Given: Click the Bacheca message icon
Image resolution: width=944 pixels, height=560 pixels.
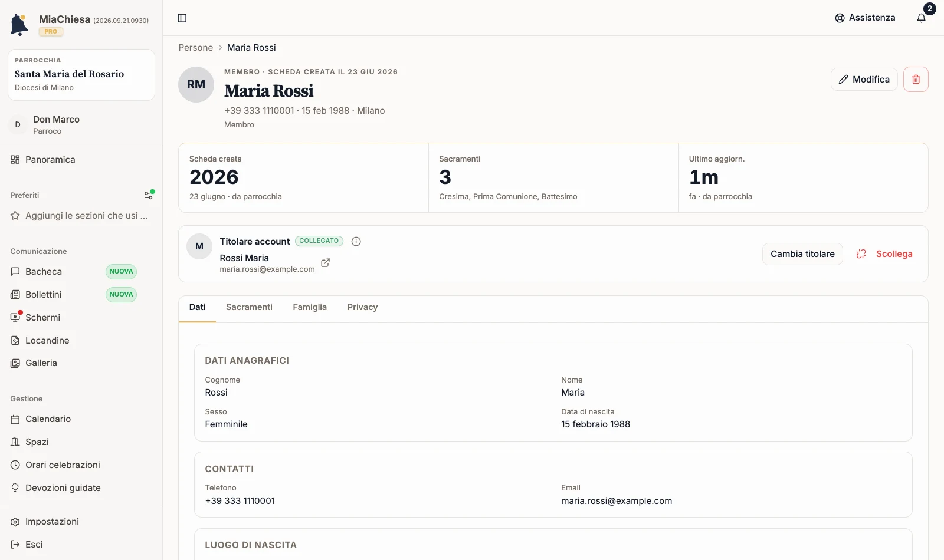Looking at the screenshot, I should point(15,272).
